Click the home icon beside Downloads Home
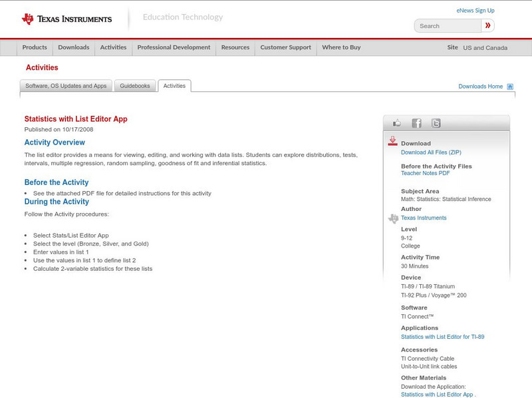The image size is (532, 398). click(510, 87)
